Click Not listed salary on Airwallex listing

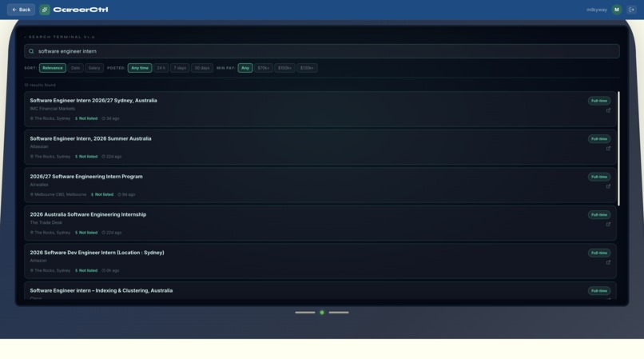pyautogui.click(x=104, y=194)
